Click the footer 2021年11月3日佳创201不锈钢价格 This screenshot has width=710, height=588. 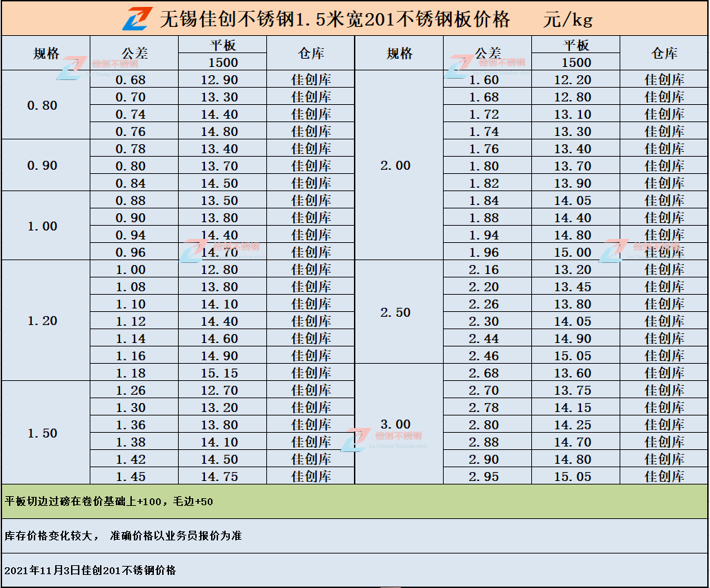(x=90, y=570)
